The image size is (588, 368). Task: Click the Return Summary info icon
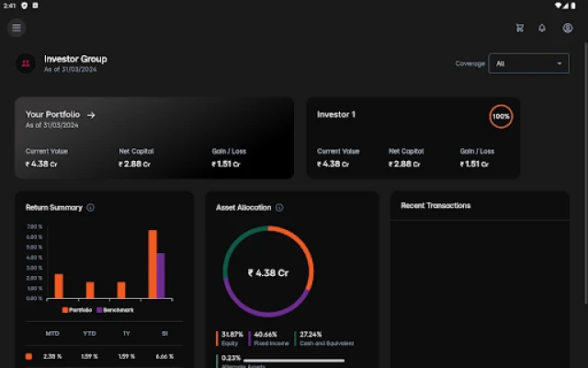coord(90,208)
